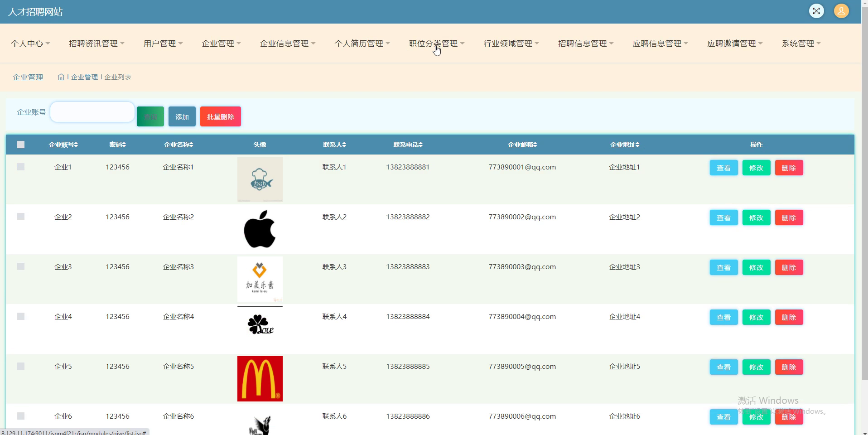
Task: Open the clover Love logo of 企业4
Action: pyautogui.click(x=260, y=324)
